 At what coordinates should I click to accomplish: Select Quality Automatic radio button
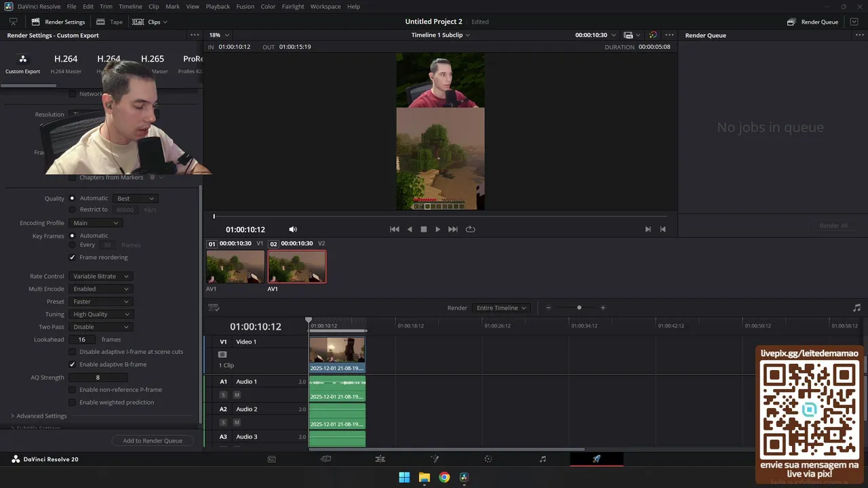(72, 199)
